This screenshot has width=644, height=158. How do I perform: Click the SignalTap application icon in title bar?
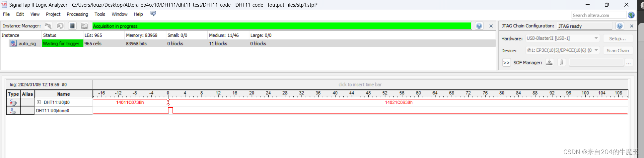pyautogui.click(x=4, y=5)
